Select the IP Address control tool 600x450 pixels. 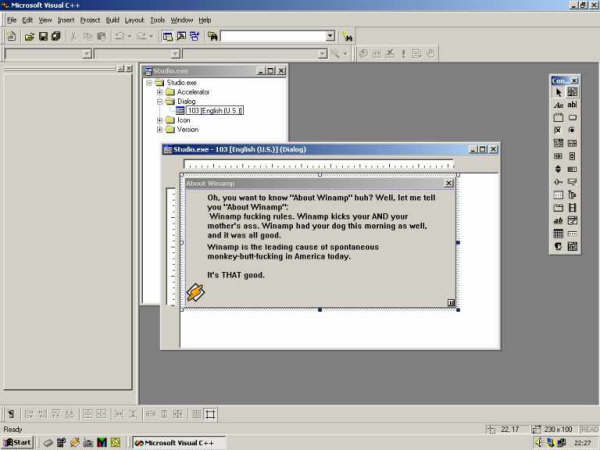click(572, 233)
